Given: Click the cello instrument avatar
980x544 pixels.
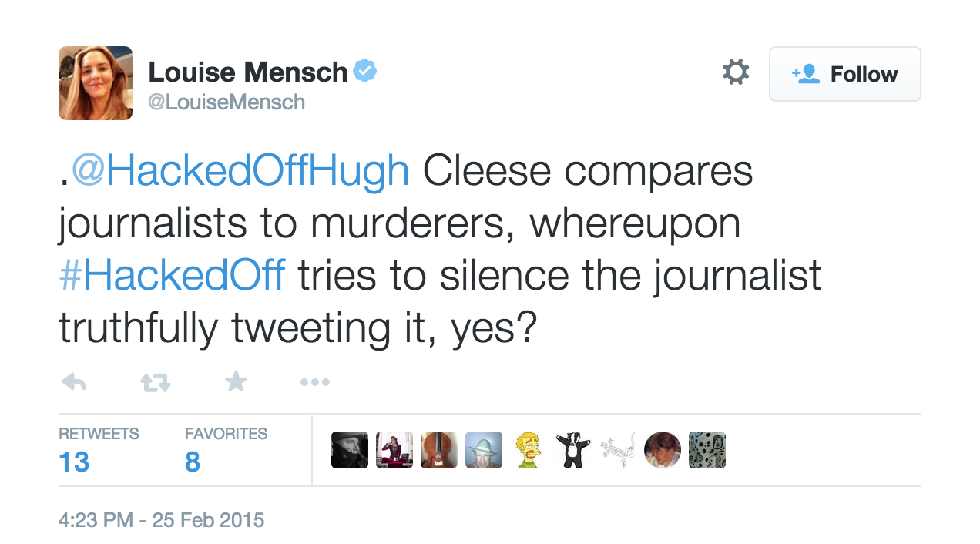Looking at the screenshot, I should (x=439, y=450).
